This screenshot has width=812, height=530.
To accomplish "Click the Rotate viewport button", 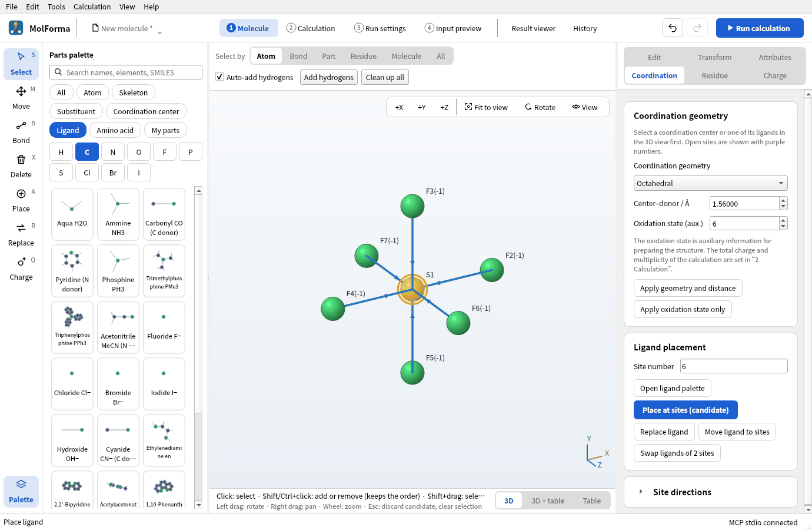I will [540, 107].
